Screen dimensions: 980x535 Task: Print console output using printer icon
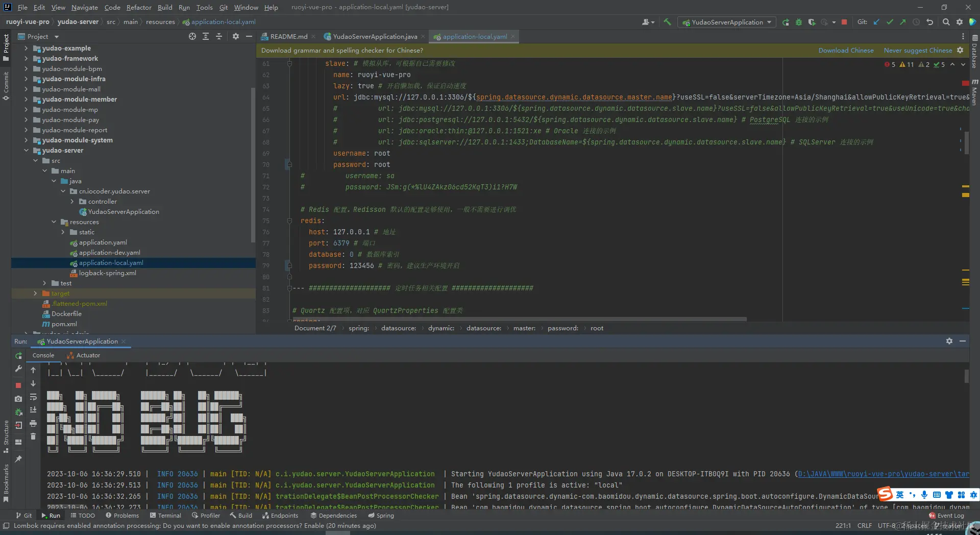[33, 423]
